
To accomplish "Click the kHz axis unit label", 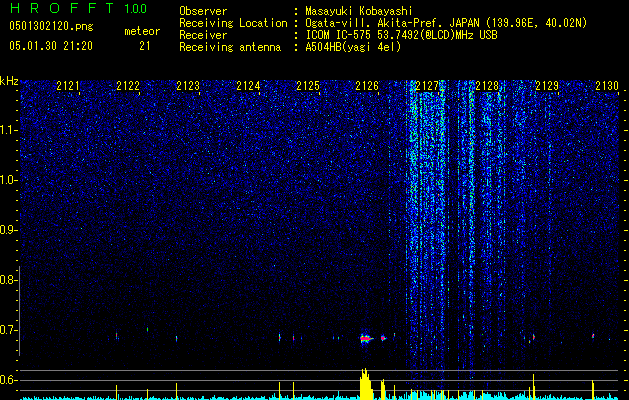I will (9, 81).
